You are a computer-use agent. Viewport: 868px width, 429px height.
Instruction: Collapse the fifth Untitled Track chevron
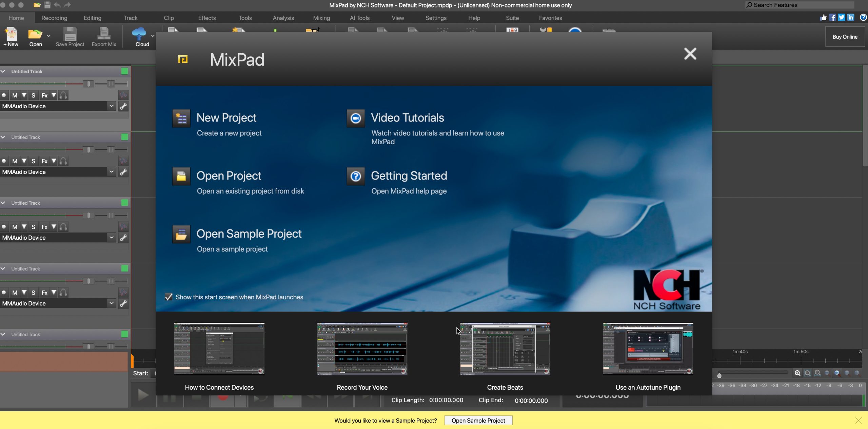pyautogui.click(x=3, y=334)
